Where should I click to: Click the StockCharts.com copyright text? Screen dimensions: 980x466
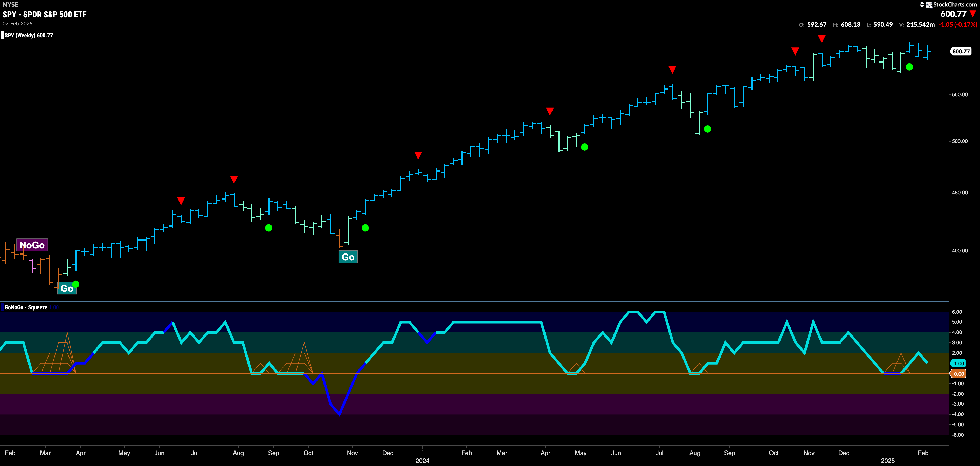[x=948, y=5]
